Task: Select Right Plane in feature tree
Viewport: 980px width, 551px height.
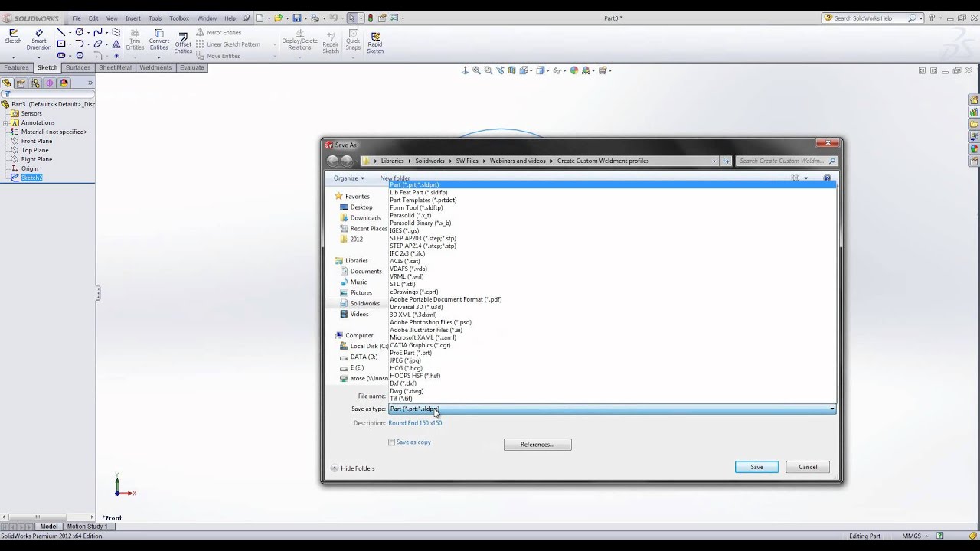Action: coord(37,159)
